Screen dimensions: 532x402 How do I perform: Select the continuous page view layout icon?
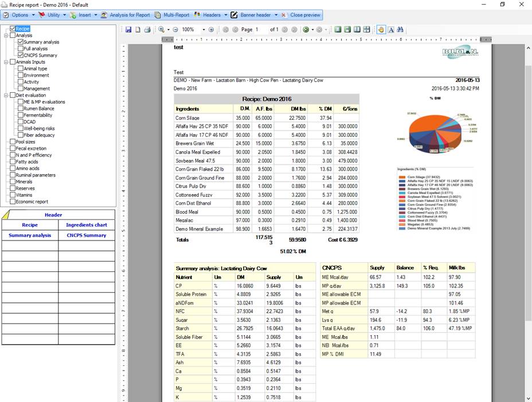point(347,29)
